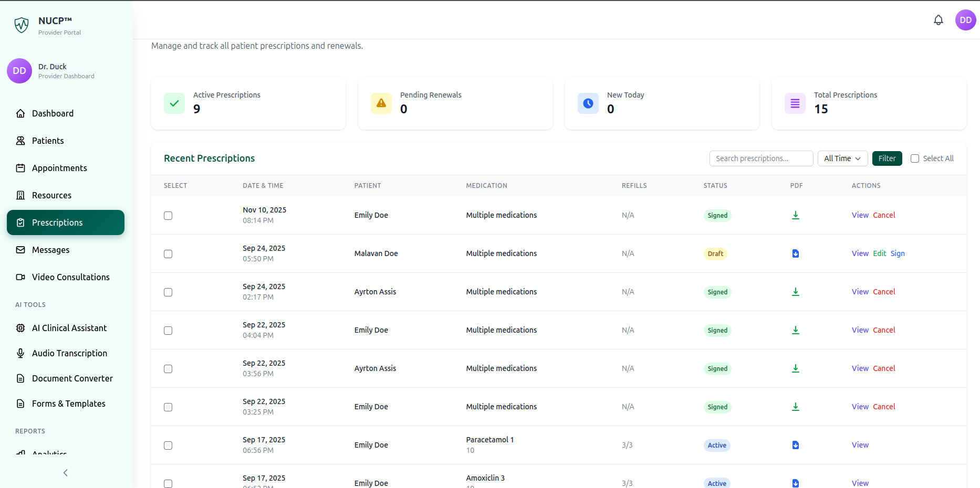The image size is (980, 488).
Task: Click the Active Prescriptions checkmark icon
Action: (x=174, y=103)
